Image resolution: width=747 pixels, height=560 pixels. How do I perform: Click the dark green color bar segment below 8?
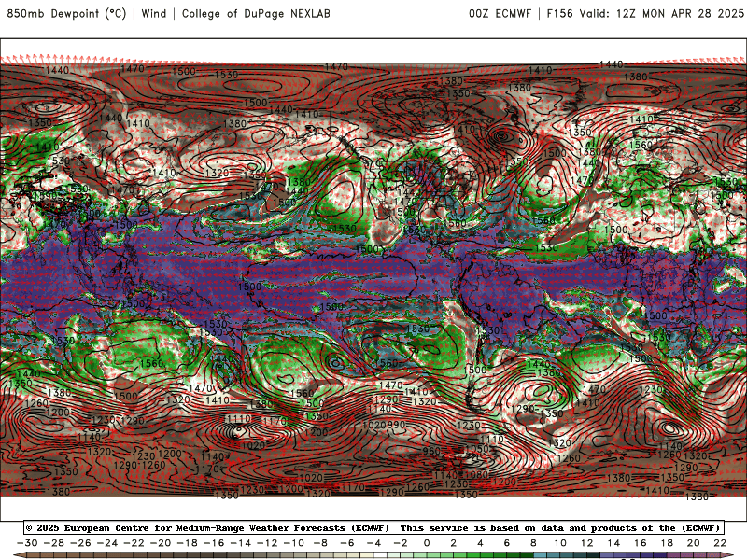click(x=527, y=556)
